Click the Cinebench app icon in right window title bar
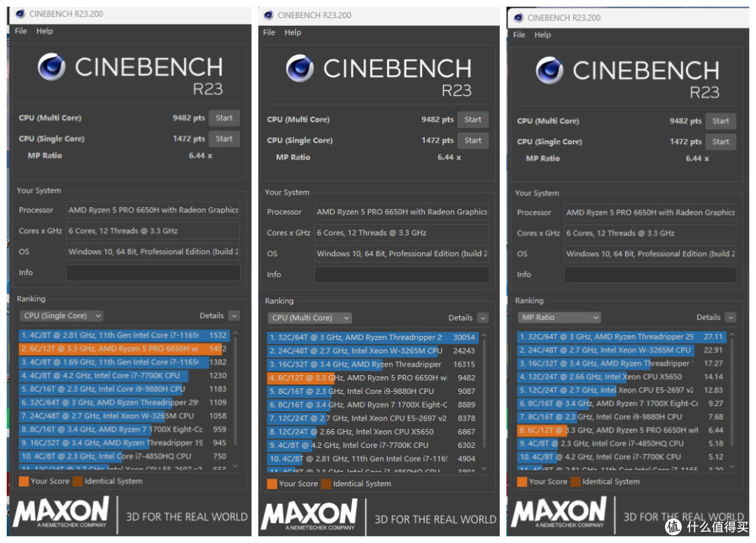Screen dimensions: 756x543 click(x=518, y=17)
